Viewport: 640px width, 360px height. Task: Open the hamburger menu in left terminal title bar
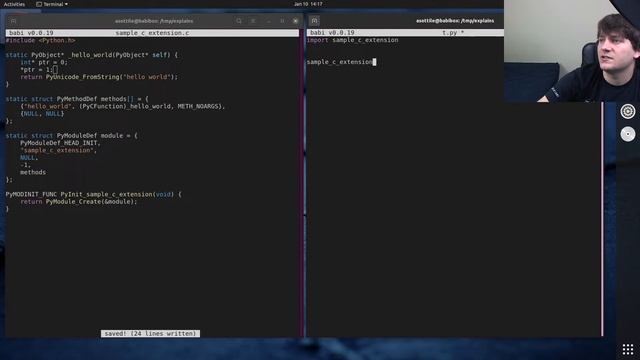pyautogui.click(x=253, y=21)
